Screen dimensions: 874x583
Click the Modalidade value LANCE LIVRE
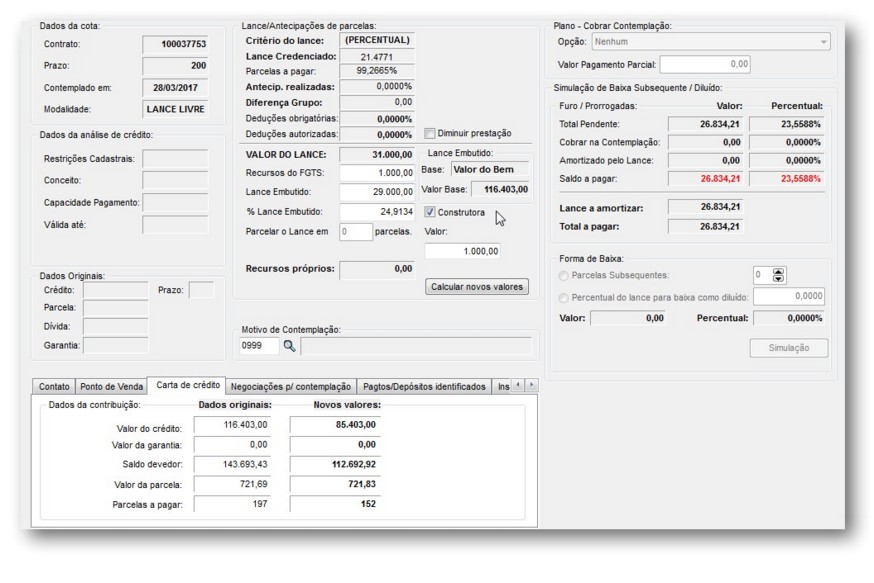click(x=176, y=109)
